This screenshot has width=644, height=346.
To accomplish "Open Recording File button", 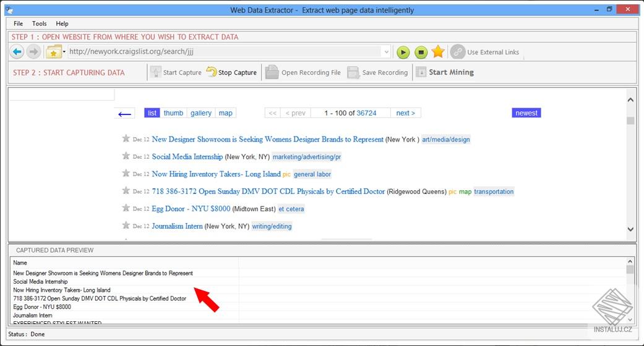I will tap(303, 72).
